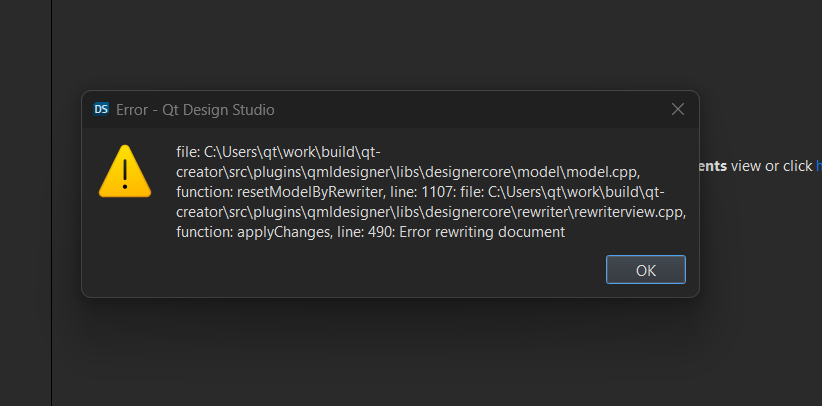
Task: Click the DS logo in dialog title
Action: pos(101,109)
